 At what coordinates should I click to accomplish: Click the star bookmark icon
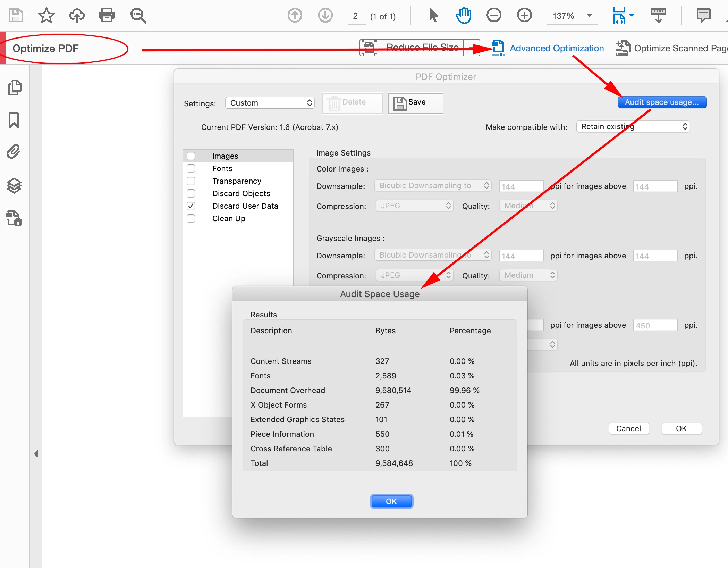pos(46,15)
